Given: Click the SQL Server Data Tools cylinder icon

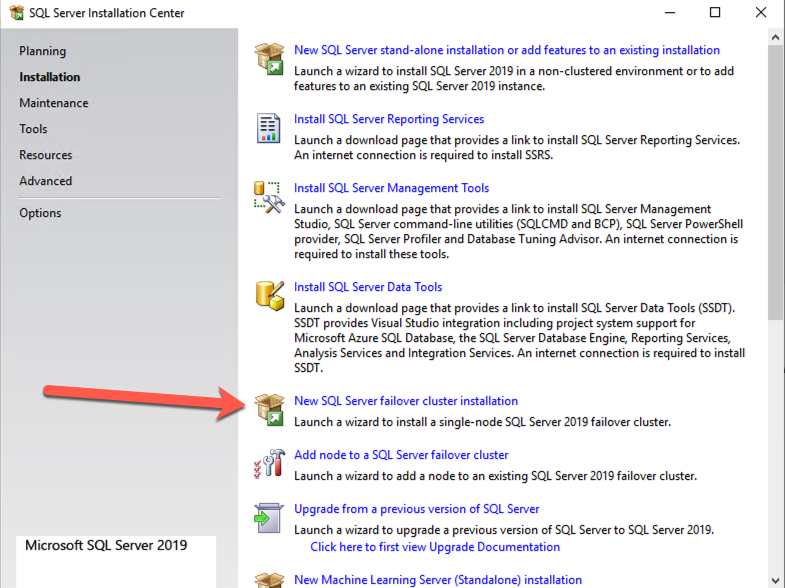Looking at the screenshot, I should point(270,296).
